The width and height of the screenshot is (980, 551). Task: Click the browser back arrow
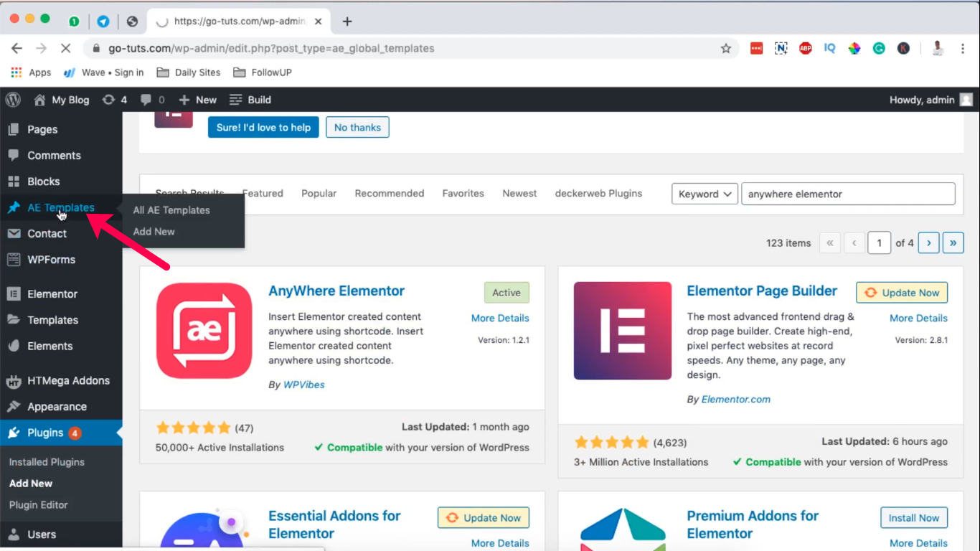tap(17, 48)
